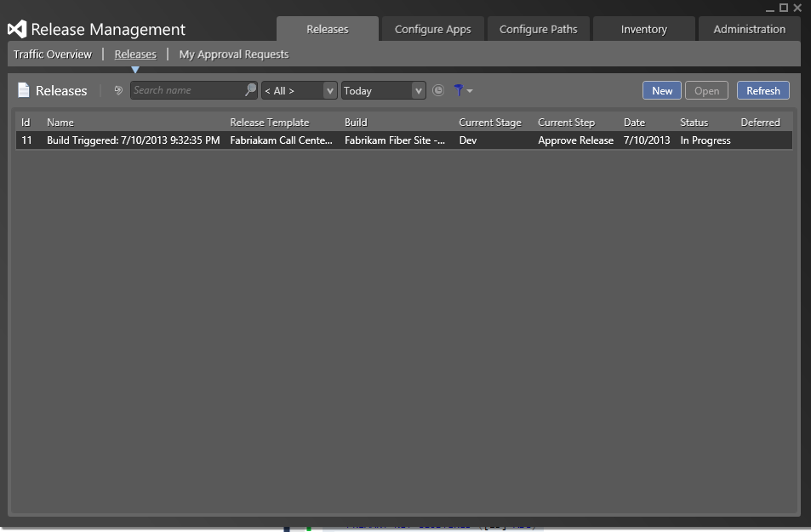
Task: Click the In Progress status cell
Action: (705, 140)
